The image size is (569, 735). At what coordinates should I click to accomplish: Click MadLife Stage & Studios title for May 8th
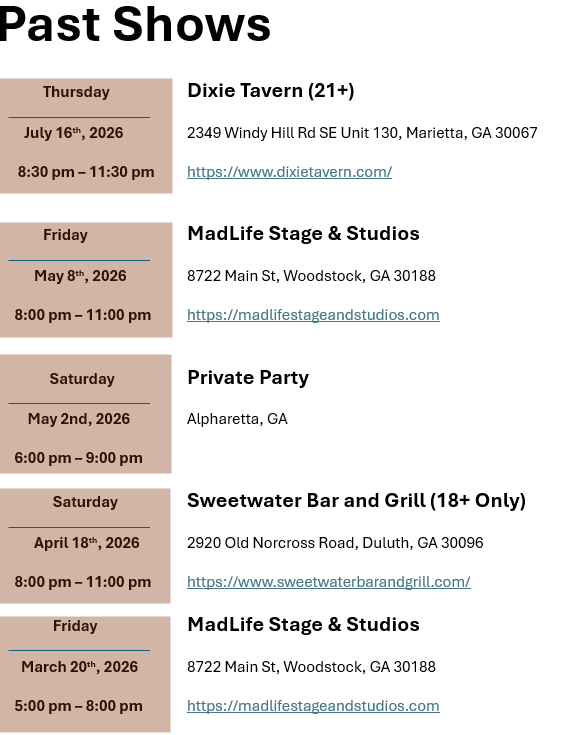pyautogui.click(x=303, y=233)
